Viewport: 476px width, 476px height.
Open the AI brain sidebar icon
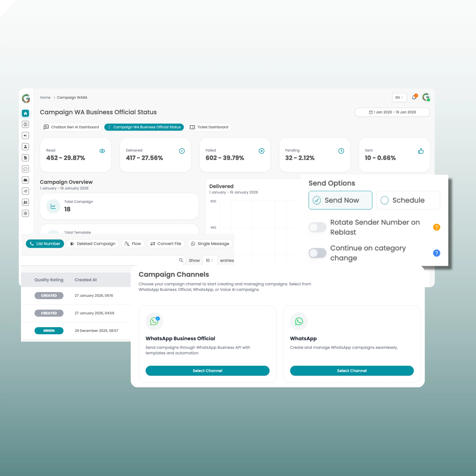[25, 124]
